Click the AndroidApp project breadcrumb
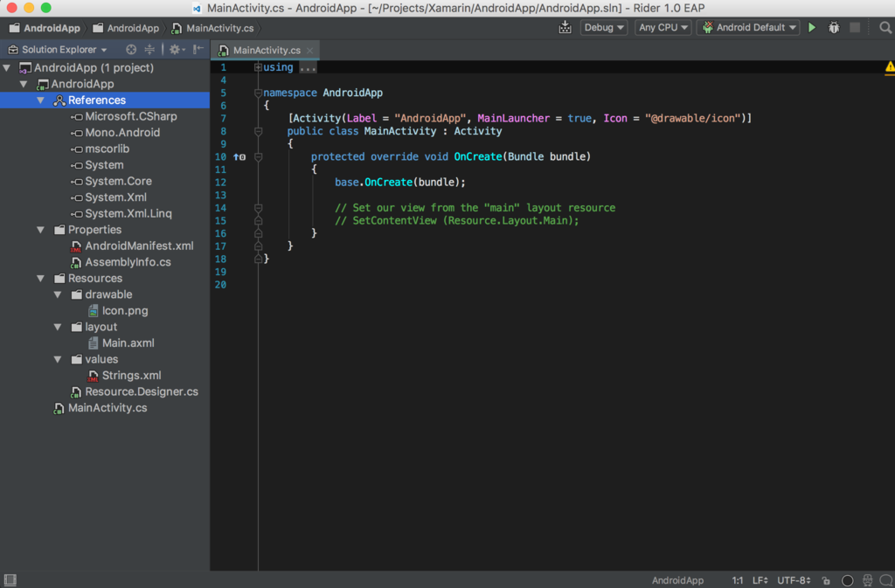The image size is (895, 588). [x=126, y=28]
